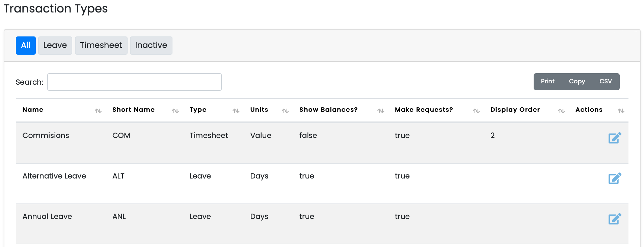This screenshot has width=644, height=247.
Task: Edit the Annual Leave transaction type
Action: 614,219
